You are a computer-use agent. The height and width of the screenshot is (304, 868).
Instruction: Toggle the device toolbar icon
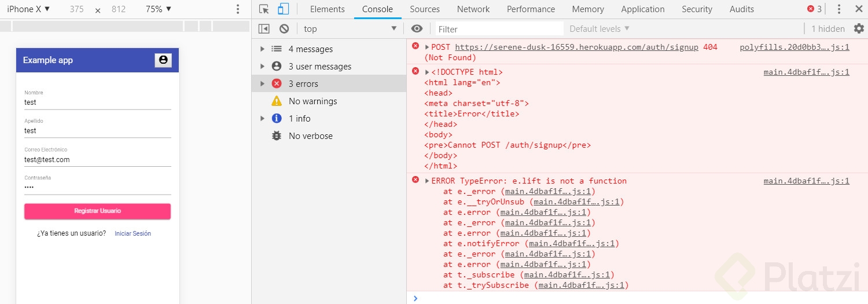[x=283, y=9]
